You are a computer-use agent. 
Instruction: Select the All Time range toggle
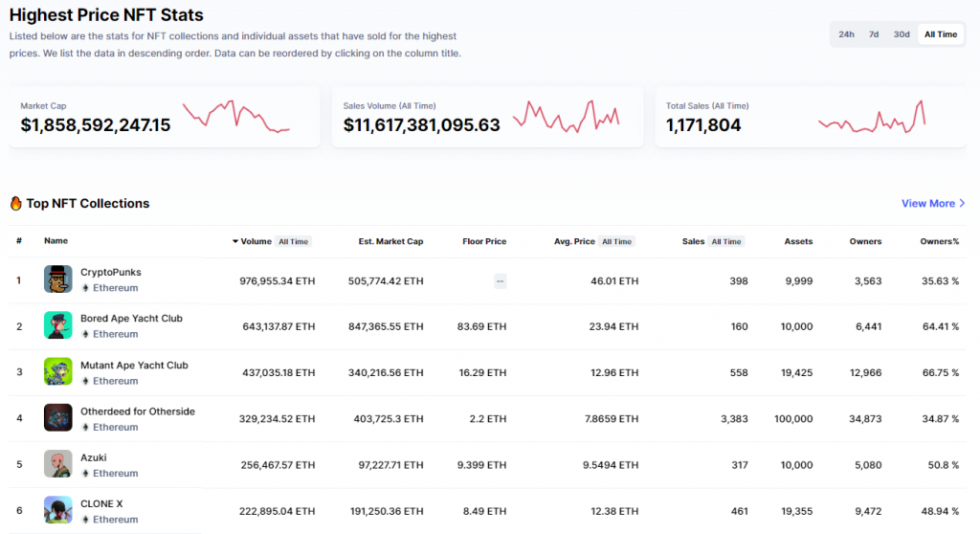tap(940, 34)
